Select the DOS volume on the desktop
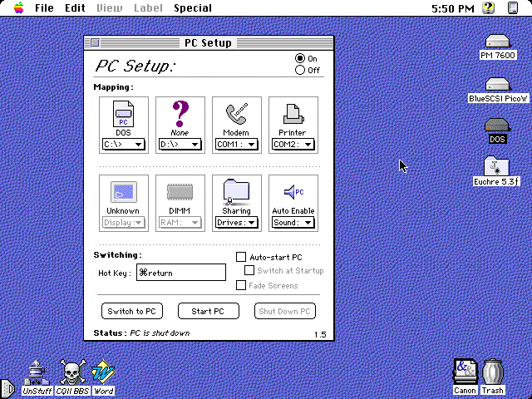The image size is (532, 399). click(x=497, y=125)
